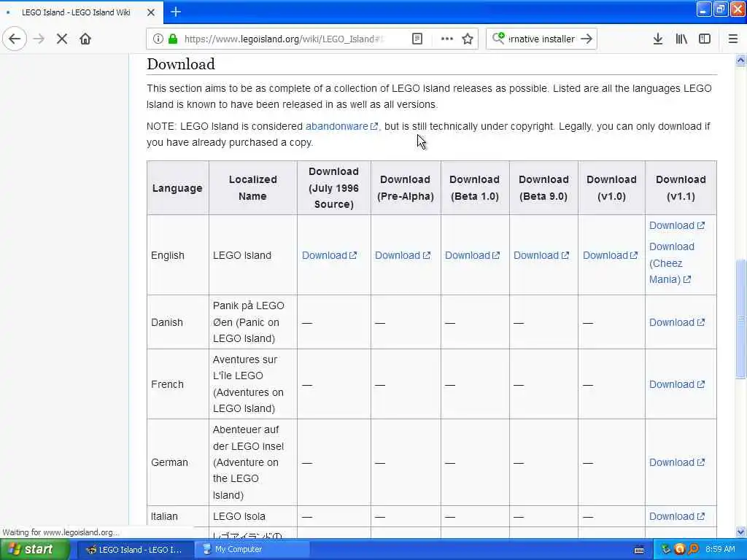
Task: Click the forward navigation arrow
Action: 39,39
